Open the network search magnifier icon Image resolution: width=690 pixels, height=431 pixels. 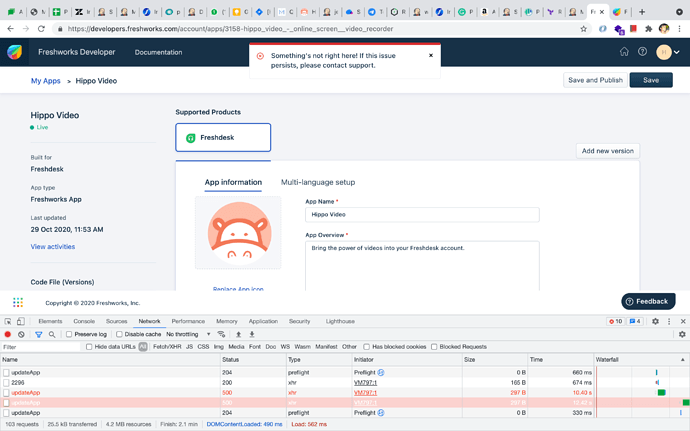[52, 335]
